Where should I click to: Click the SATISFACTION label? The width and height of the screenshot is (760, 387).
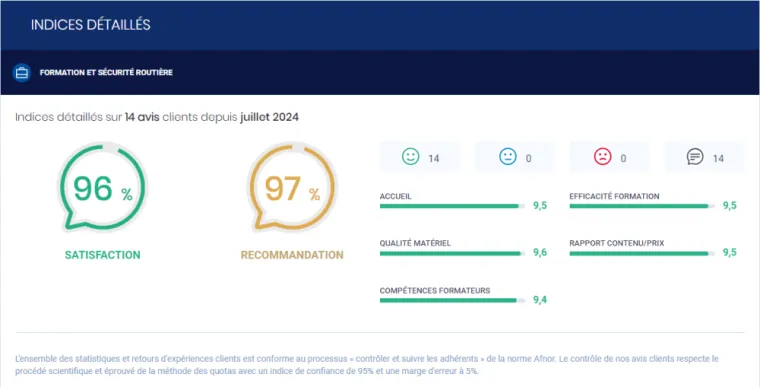(x=102, y=255)
